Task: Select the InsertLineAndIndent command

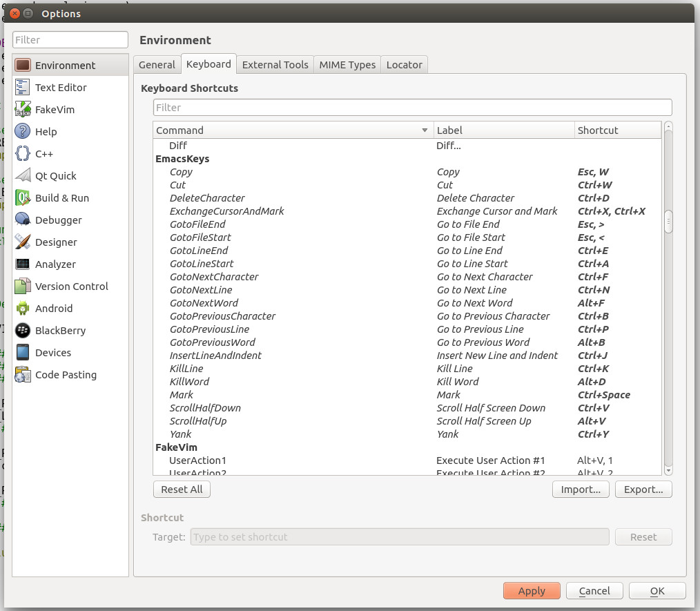Action: point(407,356)
